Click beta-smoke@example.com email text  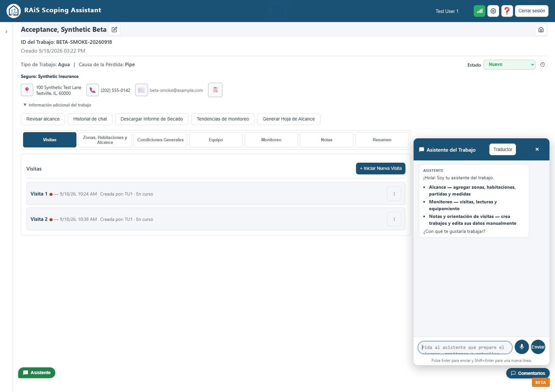[176, 90]
